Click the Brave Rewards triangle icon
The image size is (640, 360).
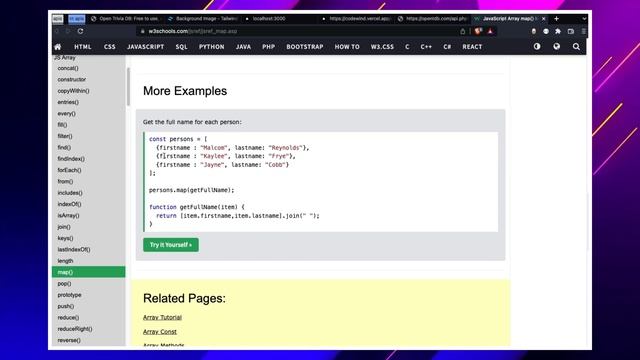pyautogui.click(x=490, y=31)
